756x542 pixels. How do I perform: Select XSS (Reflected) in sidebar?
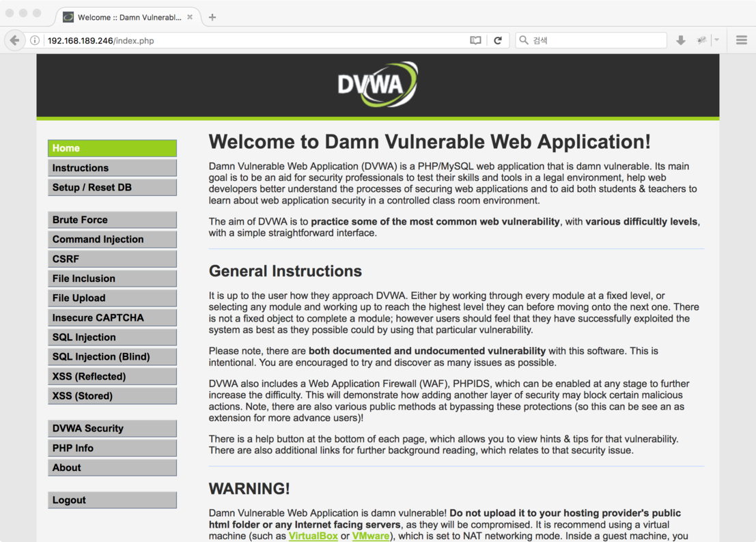pos(112,376)
